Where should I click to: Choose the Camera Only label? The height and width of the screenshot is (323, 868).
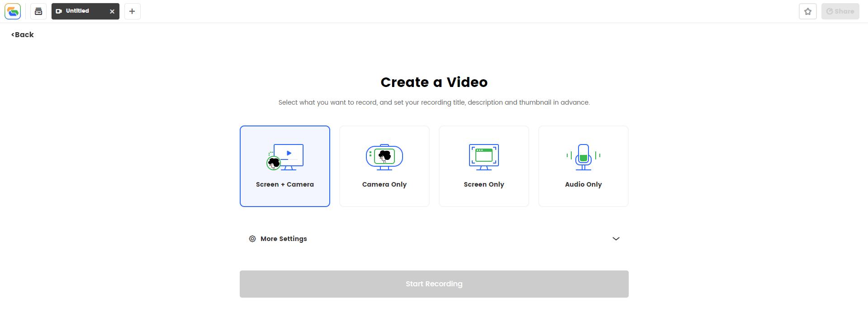coord(384,184)
